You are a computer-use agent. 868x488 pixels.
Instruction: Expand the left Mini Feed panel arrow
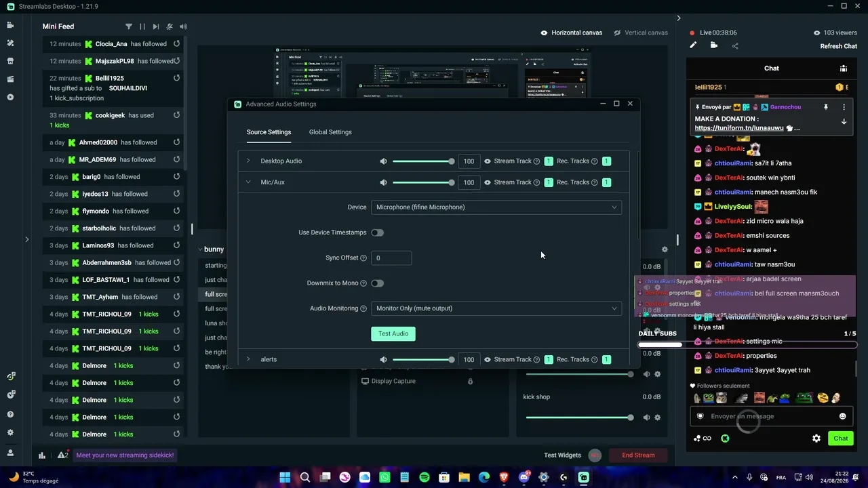(26, 239)
